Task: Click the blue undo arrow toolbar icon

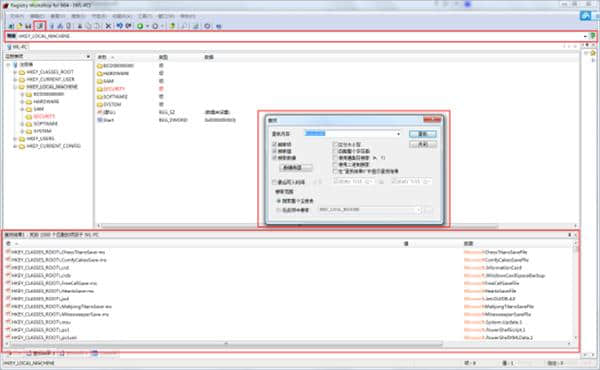Action: click(x=120, y=26)
